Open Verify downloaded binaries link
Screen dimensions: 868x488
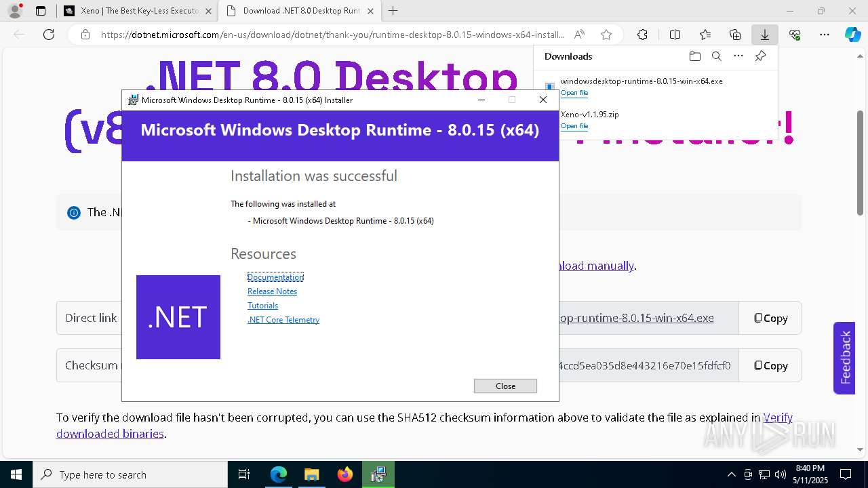425,426
